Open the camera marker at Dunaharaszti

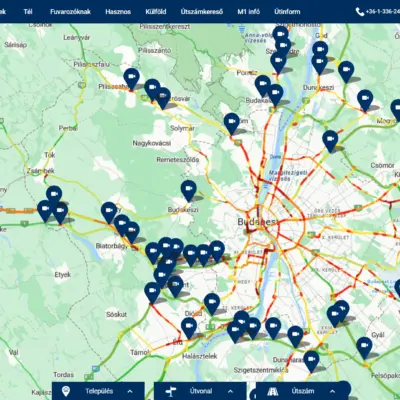pos(311,362)
